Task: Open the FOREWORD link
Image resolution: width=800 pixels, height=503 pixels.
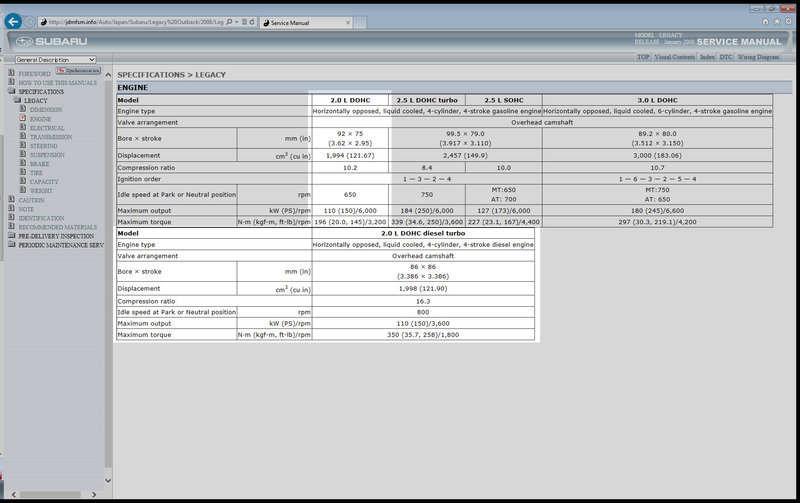Action: [35, 74]
